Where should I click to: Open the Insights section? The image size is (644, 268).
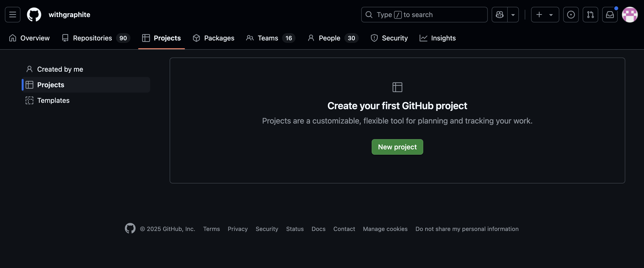[443, 38]
